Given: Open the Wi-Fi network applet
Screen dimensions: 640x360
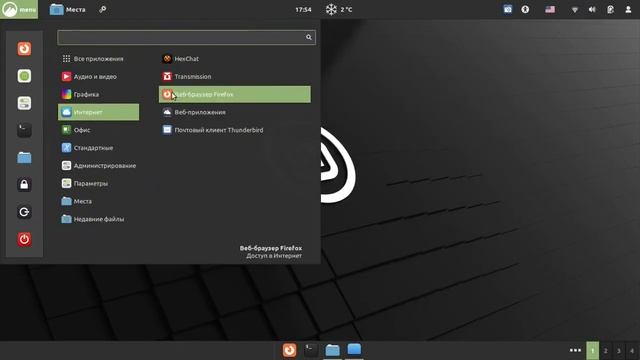Looking at the screenshot, I should tap(575, 9).
